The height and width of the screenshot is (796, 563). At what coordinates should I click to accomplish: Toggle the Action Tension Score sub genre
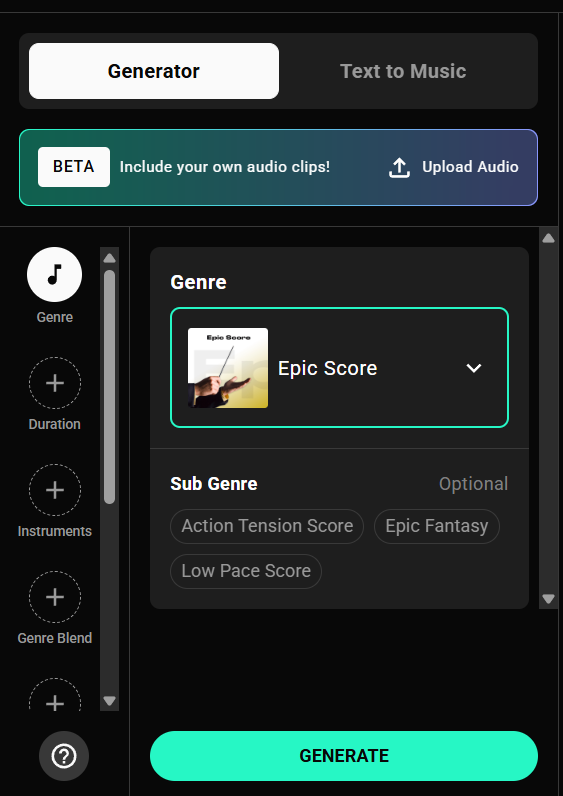coord(267,526)
